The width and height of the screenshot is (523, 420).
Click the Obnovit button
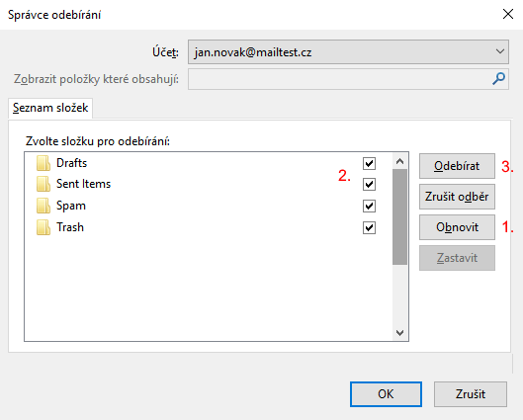457,227
